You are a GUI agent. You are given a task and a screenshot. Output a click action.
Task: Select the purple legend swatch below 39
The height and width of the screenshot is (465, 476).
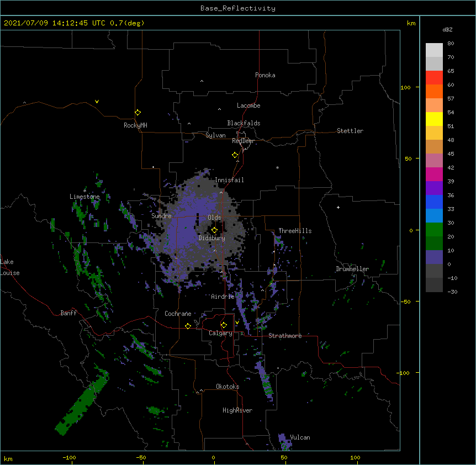pyautogui.click(x=434, y=188)
